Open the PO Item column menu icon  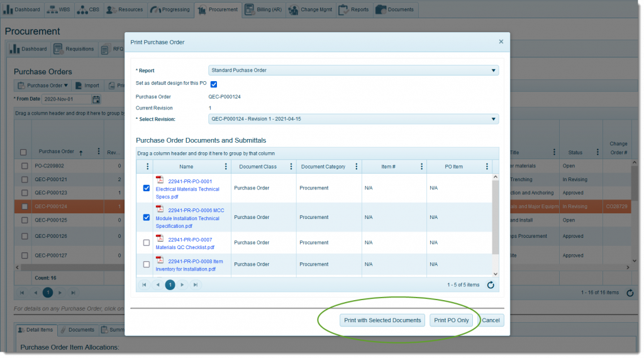click(487, 167)
